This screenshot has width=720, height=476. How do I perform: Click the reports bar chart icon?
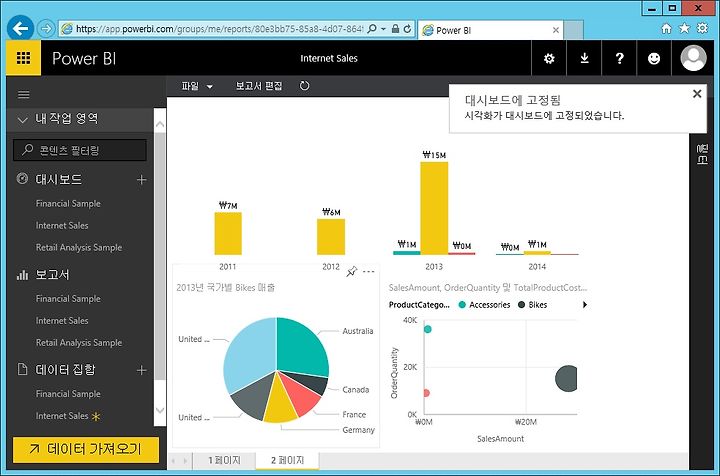[22, 274]
